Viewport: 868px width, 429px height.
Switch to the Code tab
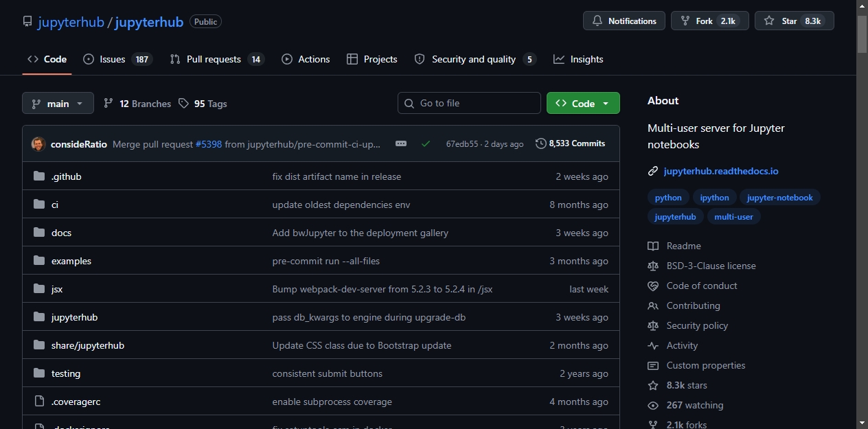tap(47, 59)
